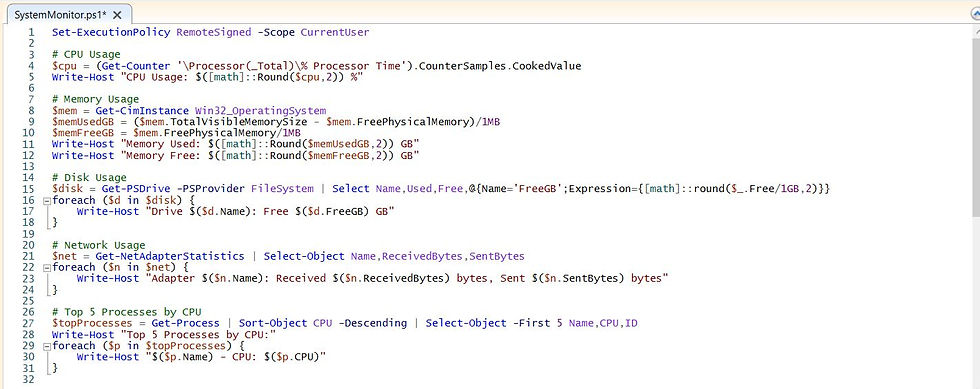Click Write-Host on line 30

[108, 356]
